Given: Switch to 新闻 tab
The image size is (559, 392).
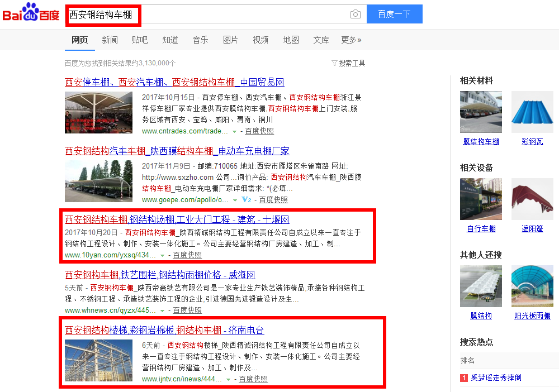Looking at the screenshot, I should tap(110, 40).
